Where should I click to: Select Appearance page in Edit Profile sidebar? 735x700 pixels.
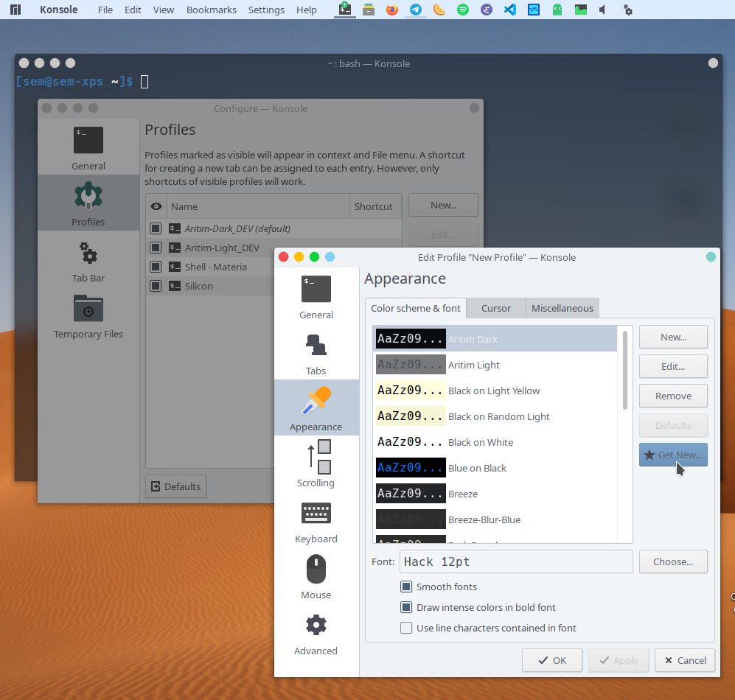[316, 407]
